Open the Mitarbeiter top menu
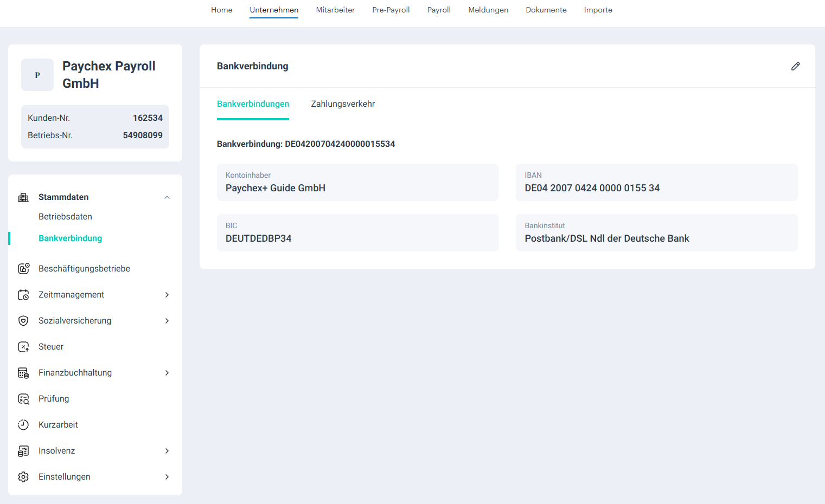825x504 pixels. point(335,10)
